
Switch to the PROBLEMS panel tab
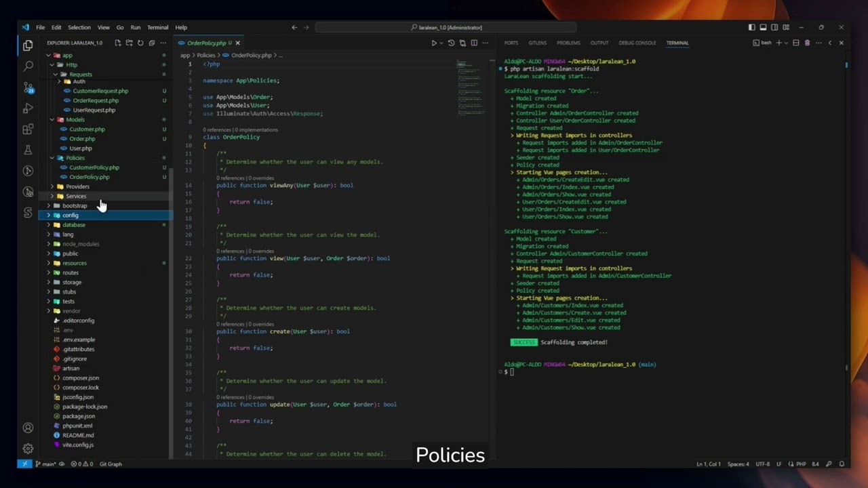pyautogui.click(x=568, y=43)
